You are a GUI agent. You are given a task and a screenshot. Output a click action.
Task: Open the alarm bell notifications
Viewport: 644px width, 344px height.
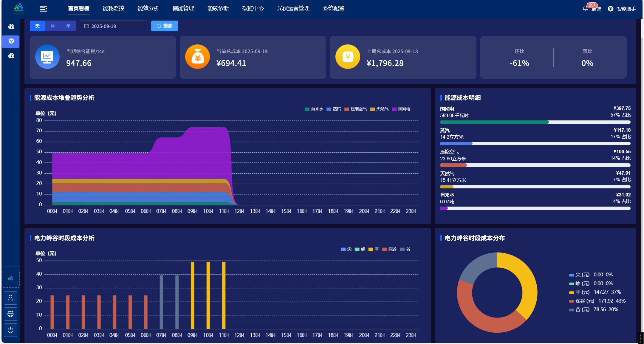(585, 9)
